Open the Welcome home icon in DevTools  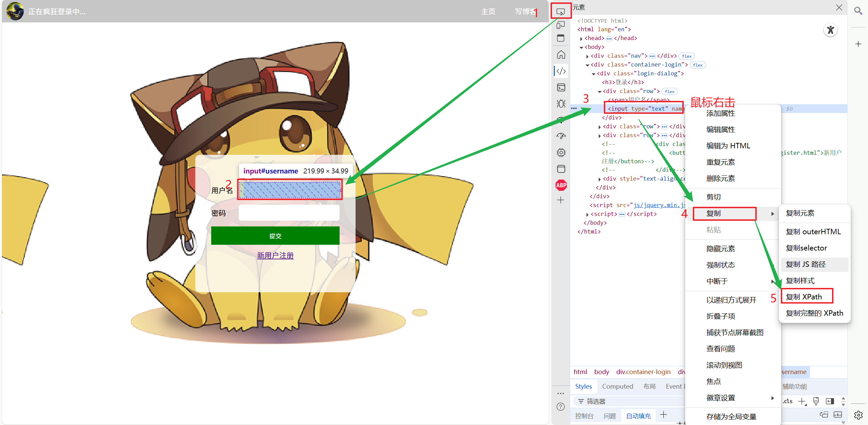click(x=561, y=55)
